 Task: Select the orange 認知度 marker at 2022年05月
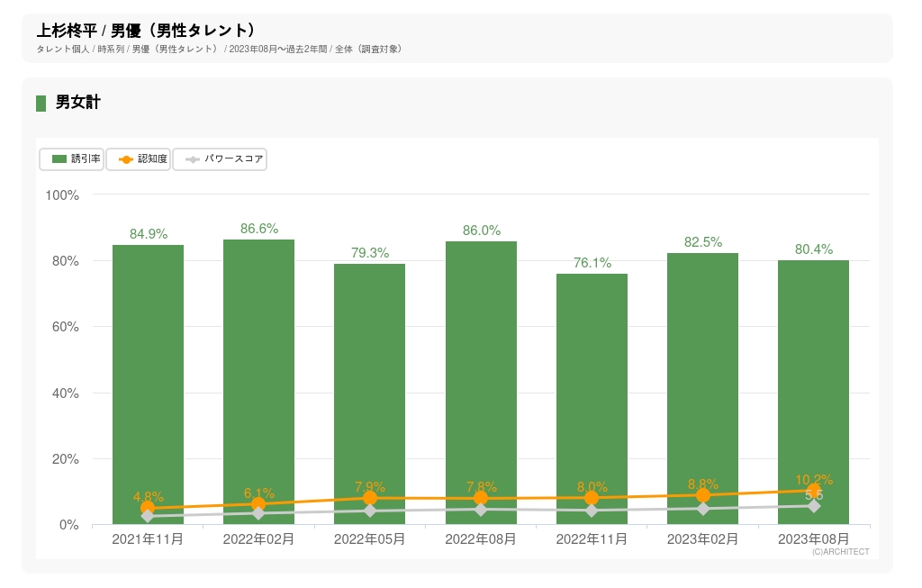(370, 498)
